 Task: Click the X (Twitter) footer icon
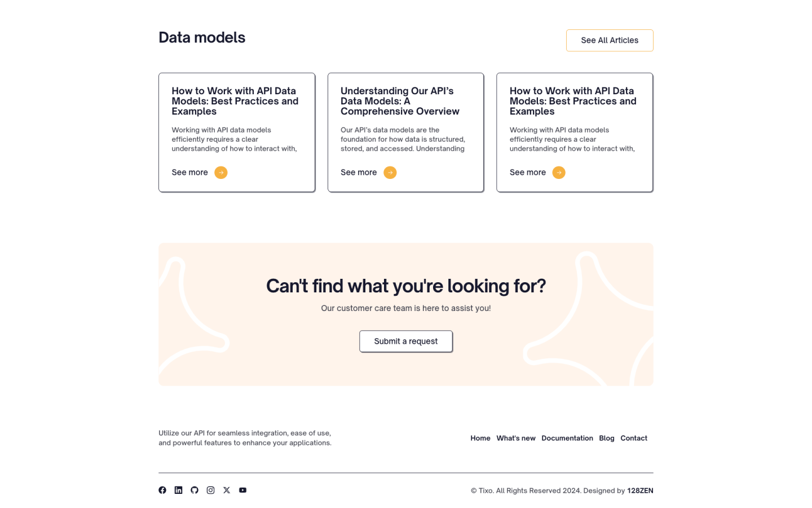(x=227, y=490)
